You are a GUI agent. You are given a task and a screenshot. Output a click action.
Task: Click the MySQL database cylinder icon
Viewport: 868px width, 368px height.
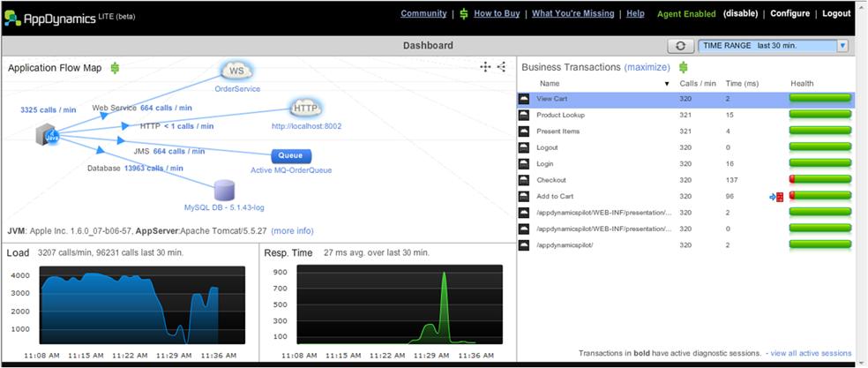click(226, 190)
